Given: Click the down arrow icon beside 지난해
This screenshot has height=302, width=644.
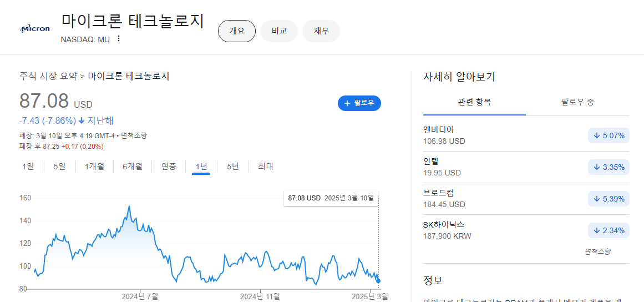Looking at the screenshot, I should point(82,121).
